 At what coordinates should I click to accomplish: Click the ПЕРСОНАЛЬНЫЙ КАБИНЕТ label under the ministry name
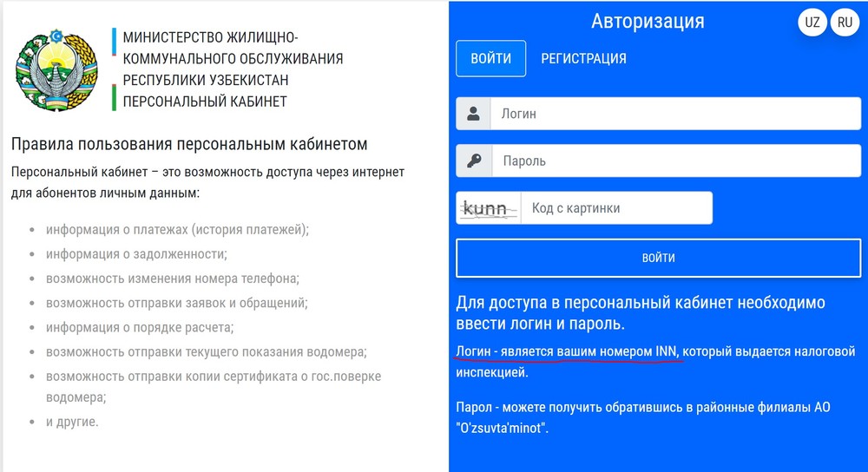(x=205, y=102)
